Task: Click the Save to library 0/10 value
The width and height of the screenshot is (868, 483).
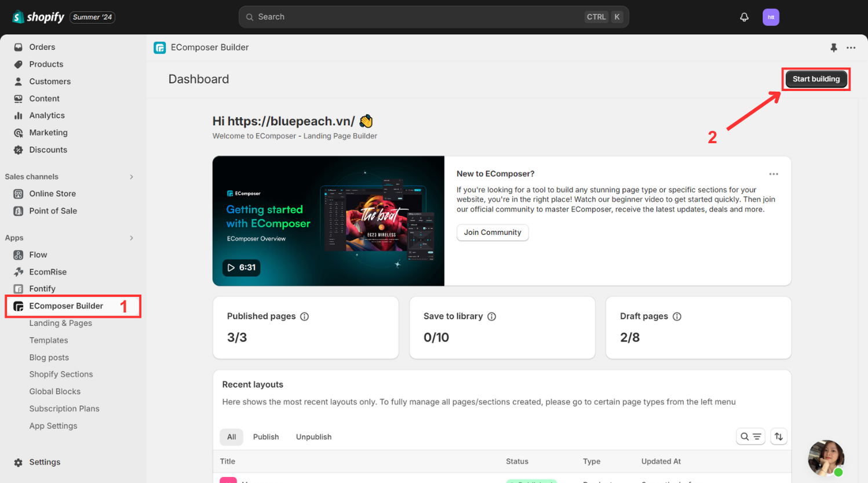Action: [436, 337]
